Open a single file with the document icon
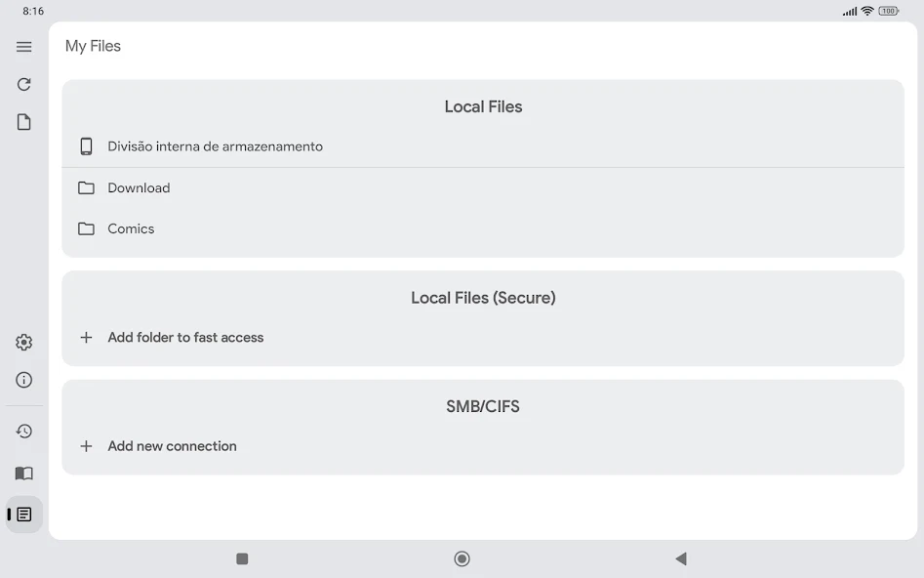Viewport: 924px width, 578px height. (x=23, y=121)
